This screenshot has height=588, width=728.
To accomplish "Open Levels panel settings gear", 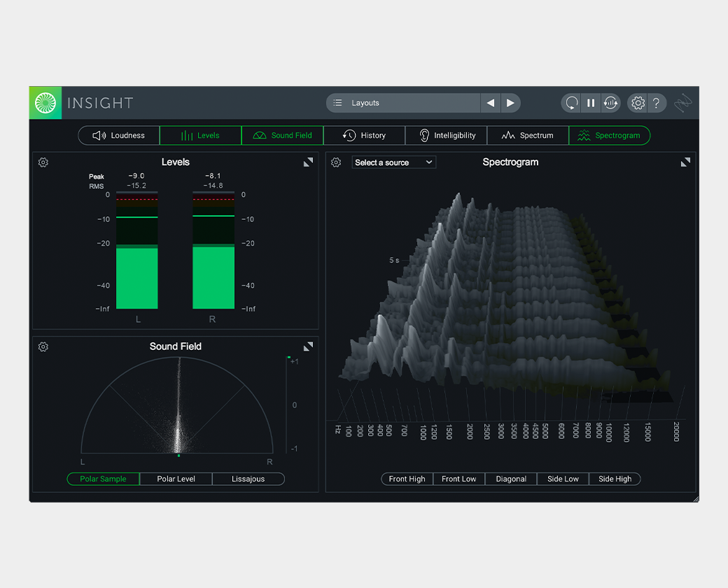I will coord(43,162).
